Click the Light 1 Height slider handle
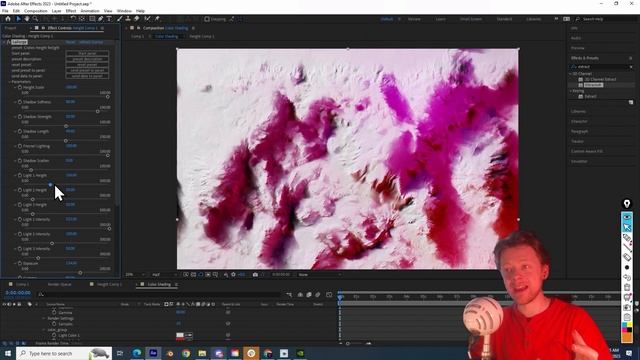This screenshot has height=360, width=640. pyautogui.click(x=50, y=184)
